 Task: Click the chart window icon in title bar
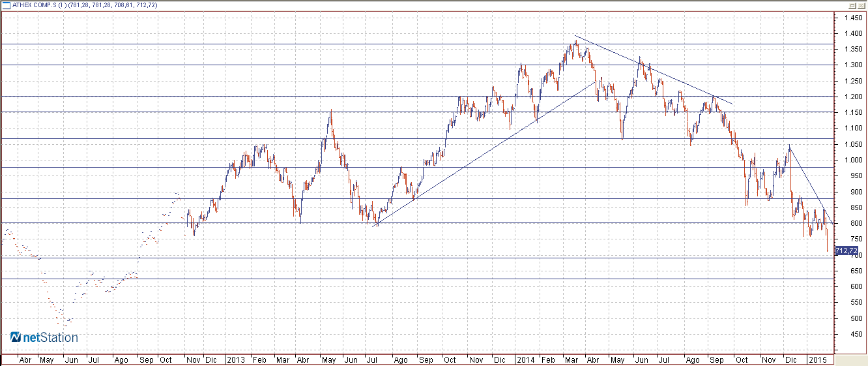7,5
